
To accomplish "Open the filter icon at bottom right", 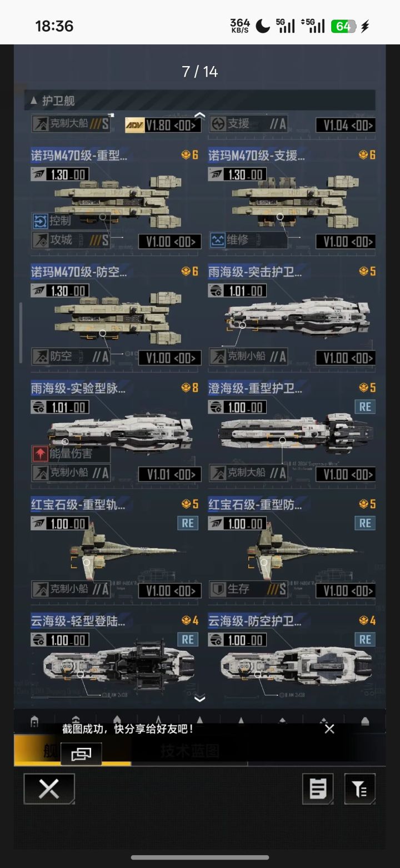I will click(x=359, y=789).
